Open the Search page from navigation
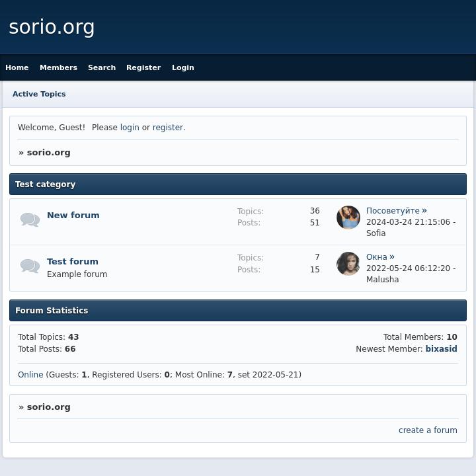Image resolution: width=476 pixels, height=476 pixels. [x=102, y=67]
